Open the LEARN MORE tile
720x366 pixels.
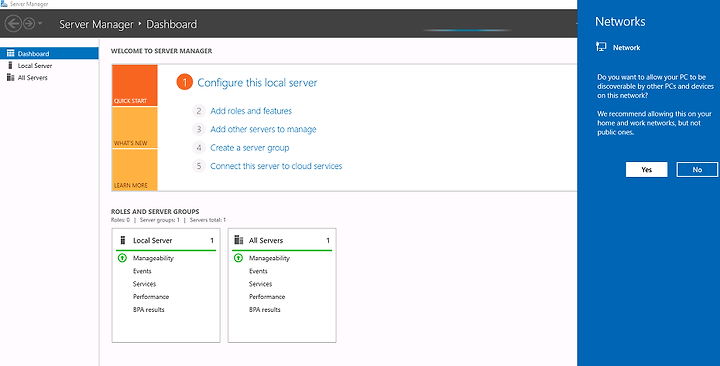coord(135,170)
